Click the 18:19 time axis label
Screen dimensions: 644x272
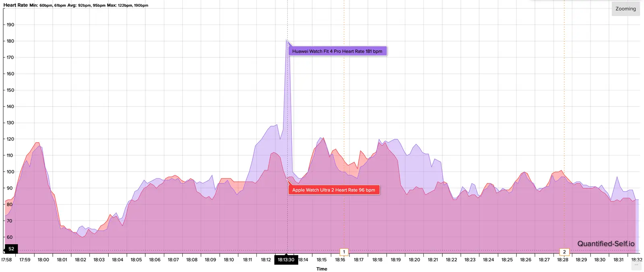(x=396, y=260)
